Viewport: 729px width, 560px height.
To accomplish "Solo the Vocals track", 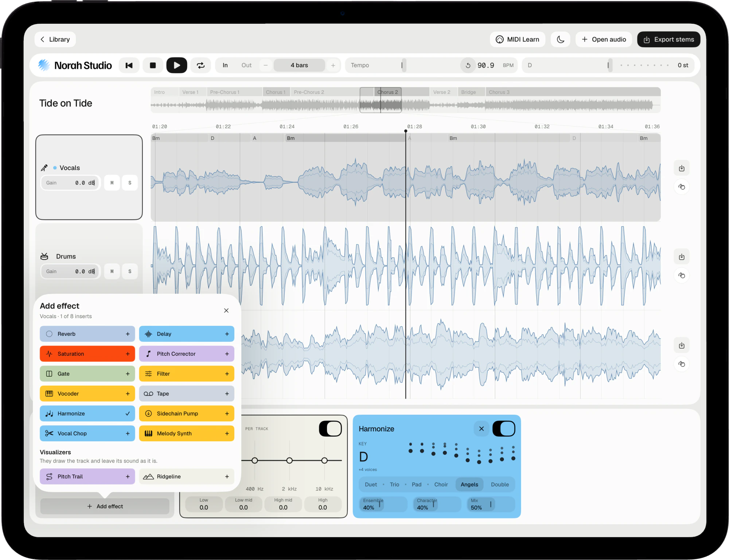I will point(130,183).
